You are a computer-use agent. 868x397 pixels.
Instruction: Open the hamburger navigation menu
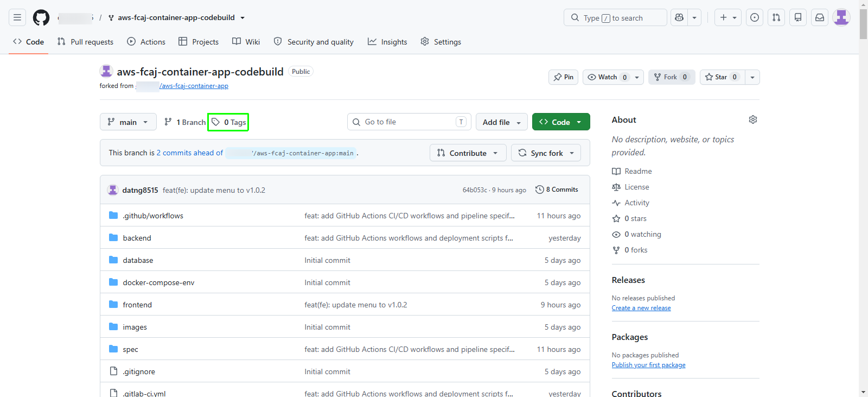click(17, 17)
